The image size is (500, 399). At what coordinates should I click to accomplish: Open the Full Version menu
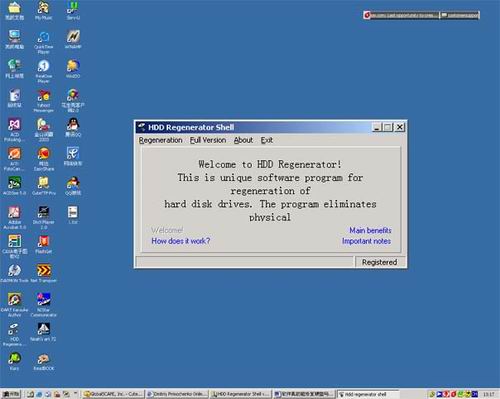[x=208, y=140]
